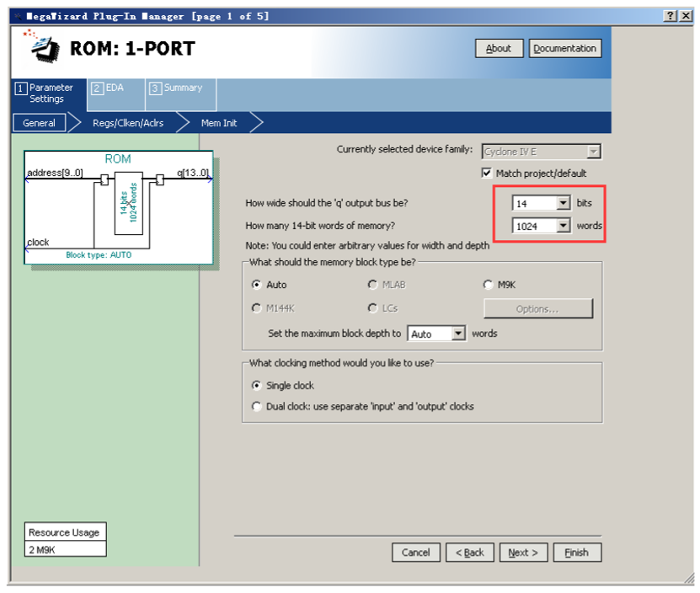Switch to the Summary tab
Screen dimensions: 700x593
pos(181,93)
